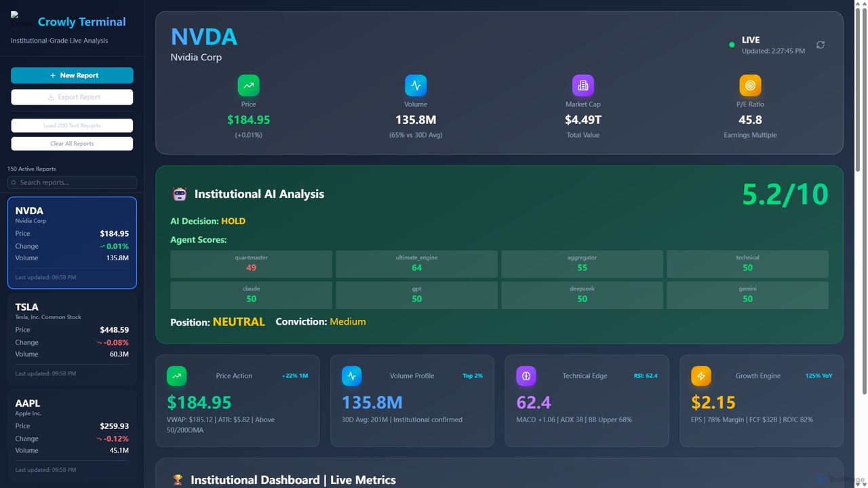This screenshot has width=868, height=488.
Task: Click AAPL volume 45.1M in sidebar
Action: tap(119, 450)
